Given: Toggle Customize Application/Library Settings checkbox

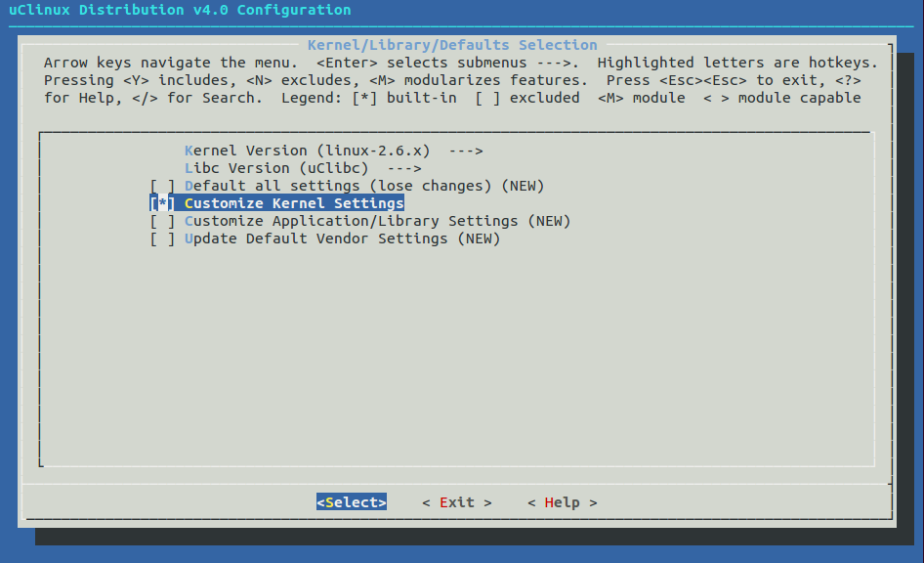Looking at the screenshot, I should tap(162, 221).
